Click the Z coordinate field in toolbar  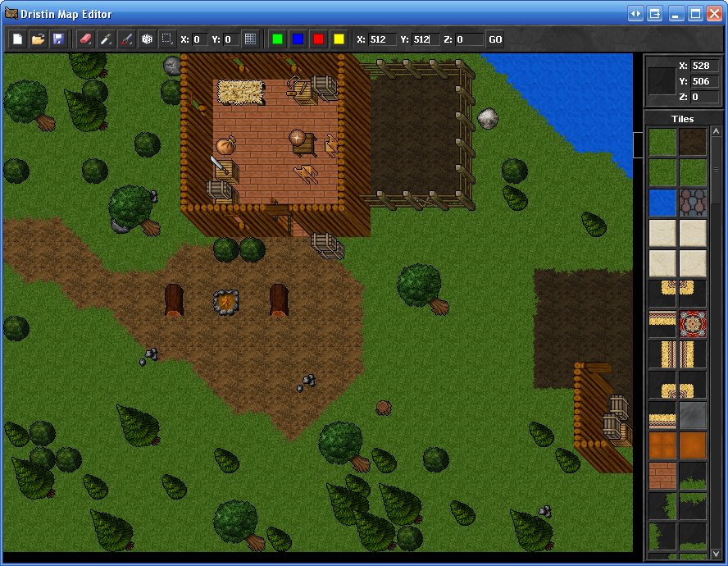(x=469, y=39)
